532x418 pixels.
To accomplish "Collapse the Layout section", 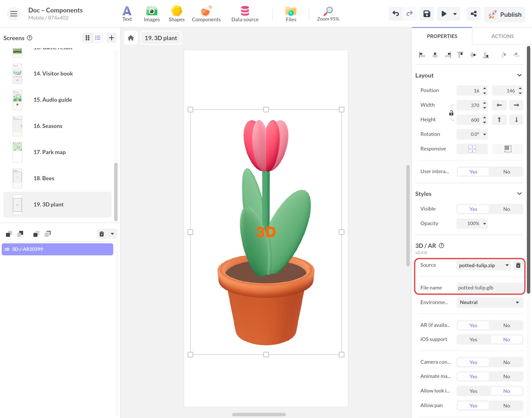I will tap(519, 75).
